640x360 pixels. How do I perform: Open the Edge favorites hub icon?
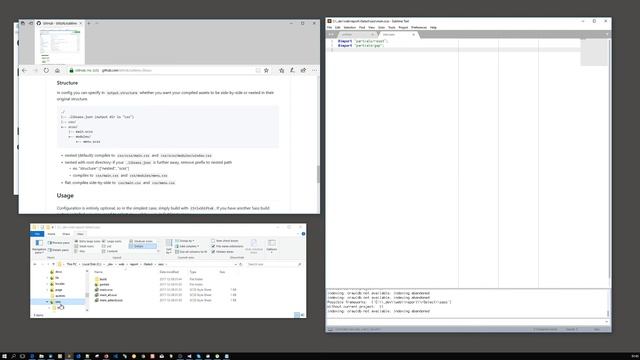pyautogui.click(x=281, y=70)
